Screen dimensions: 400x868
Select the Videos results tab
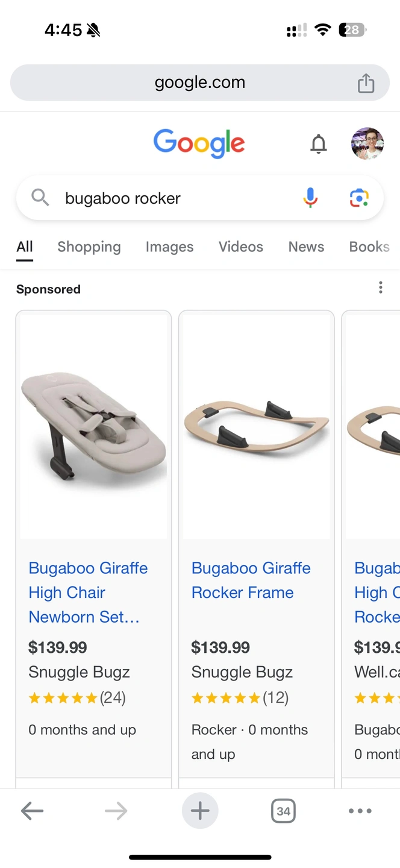(241, 247)
